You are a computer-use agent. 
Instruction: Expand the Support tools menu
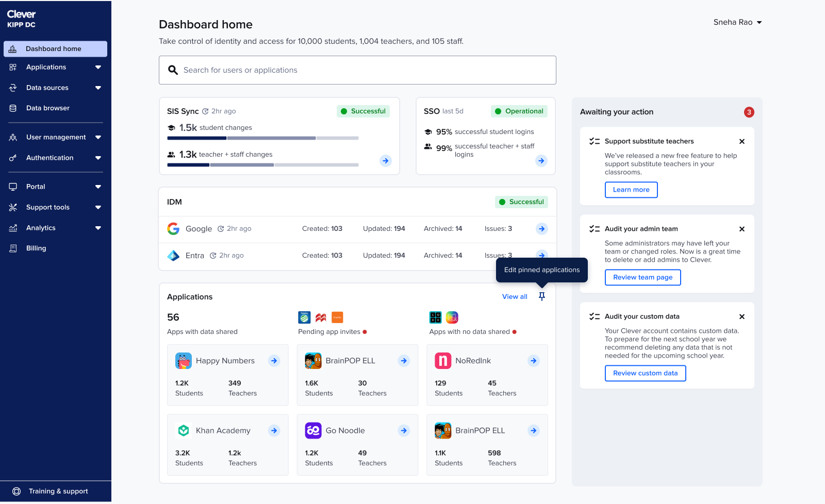coord(98,207)
